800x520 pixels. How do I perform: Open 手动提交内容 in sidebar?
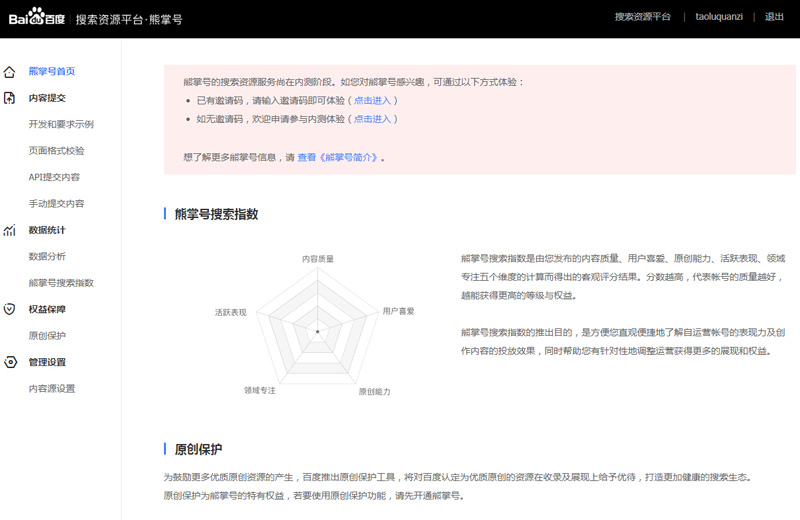56,204
